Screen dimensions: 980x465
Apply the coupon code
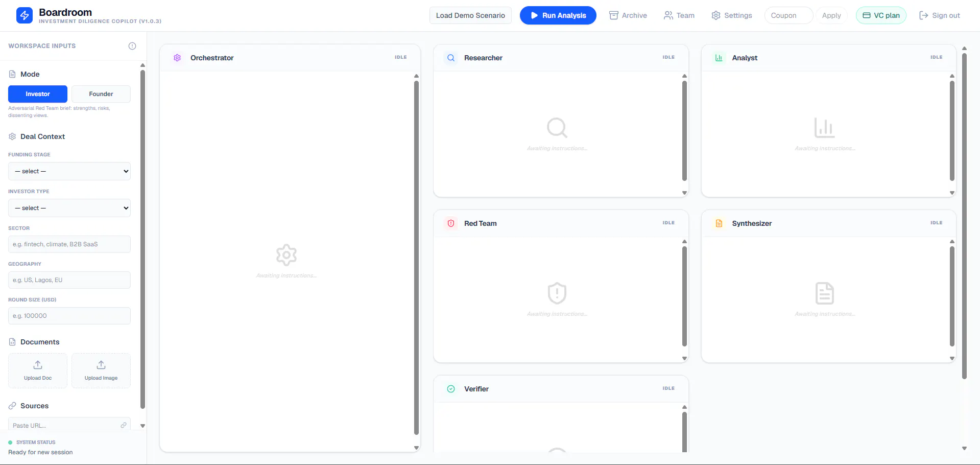point(831,15)
